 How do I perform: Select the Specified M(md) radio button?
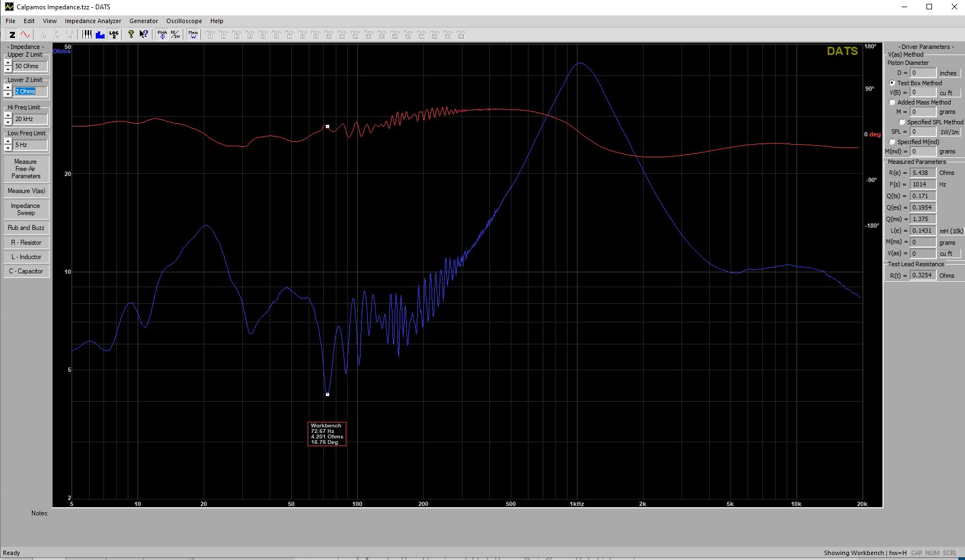[892, 142]
